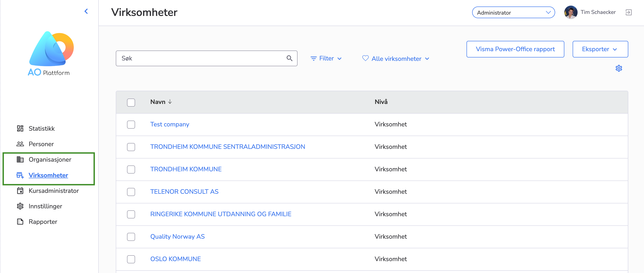Open the OSLO KOMMUNE link
644x273 pixels.
point(175,259)
